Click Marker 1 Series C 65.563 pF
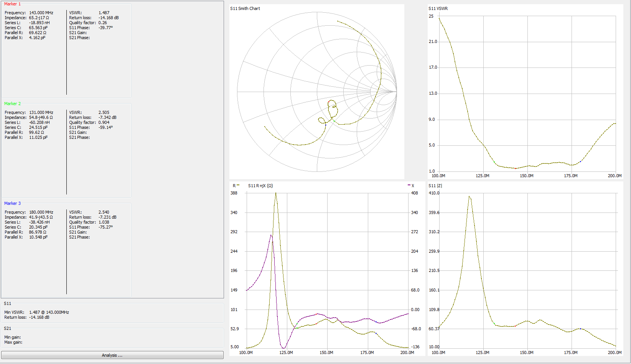This screenshot has height=364, width=631. click(x=38, y=28)
